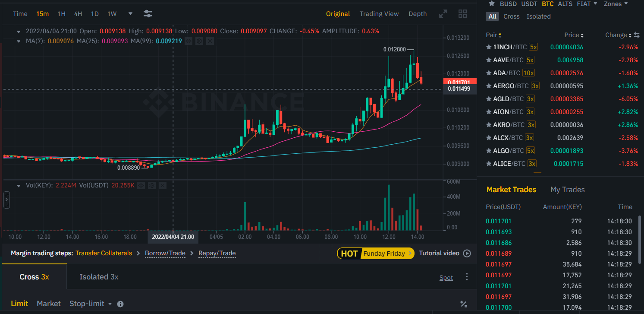The height and width of the screenshot is (314, 644).
Task: Favorite the AION/BTC pair star
Action: (489, 112)
